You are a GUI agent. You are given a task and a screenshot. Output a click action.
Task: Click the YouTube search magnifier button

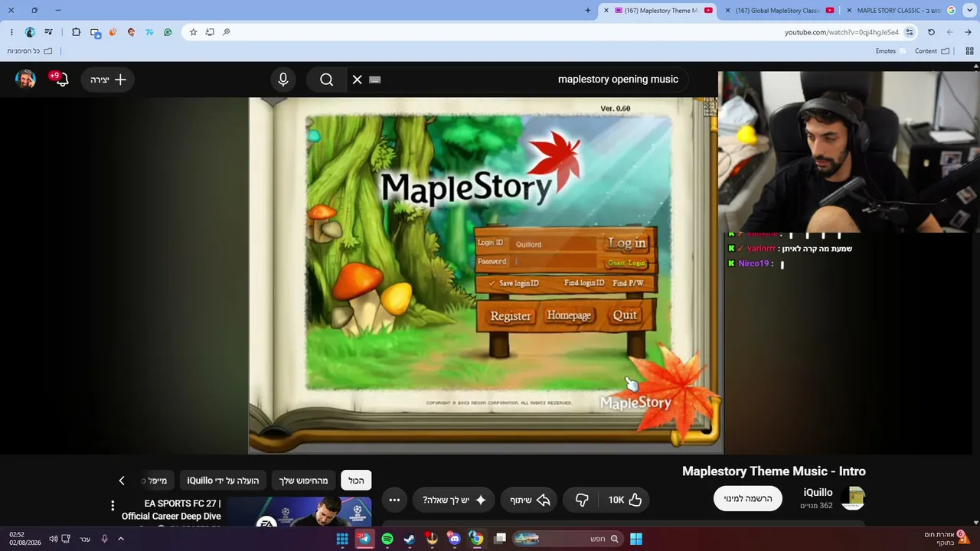coord(327,80)
